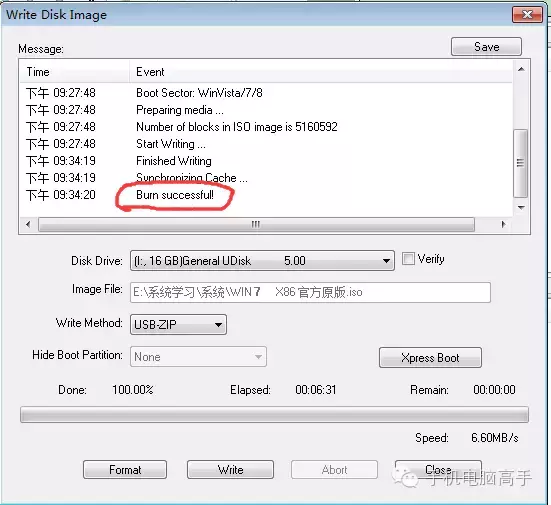Click the horizontal scroll left arrow
The width and height of the screenshot is (551, 505).
(x=28, y=224)
